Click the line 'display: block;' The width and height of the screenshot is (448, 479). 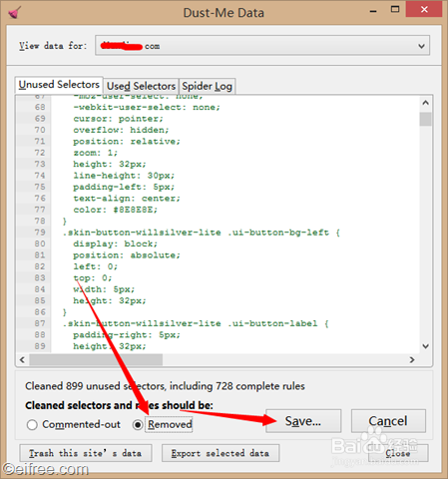[115, 243]
